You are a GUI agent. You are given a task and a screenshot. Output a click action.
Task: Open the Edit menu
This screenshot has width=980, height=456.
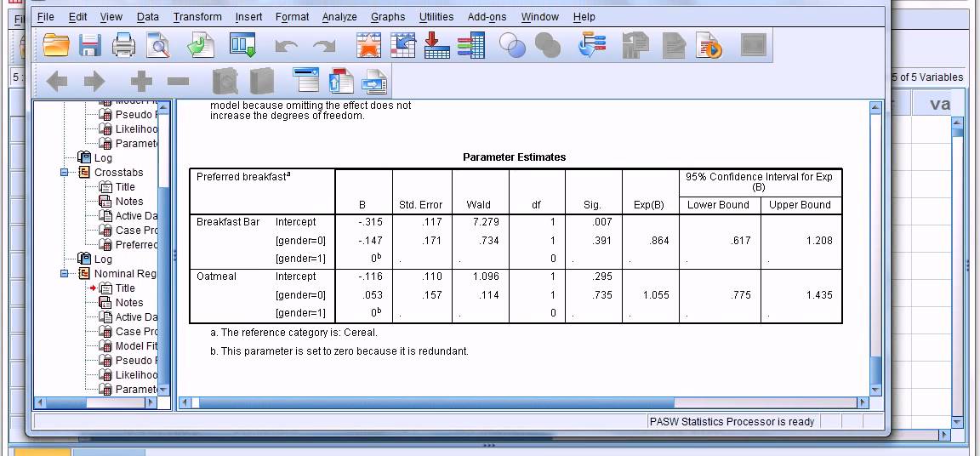[x=77, y=17]
